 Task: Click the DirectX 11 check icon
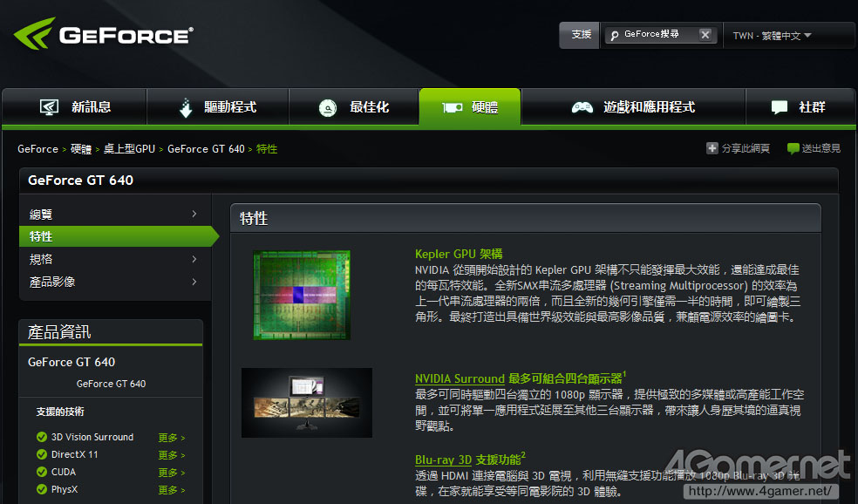coord(42,454)
